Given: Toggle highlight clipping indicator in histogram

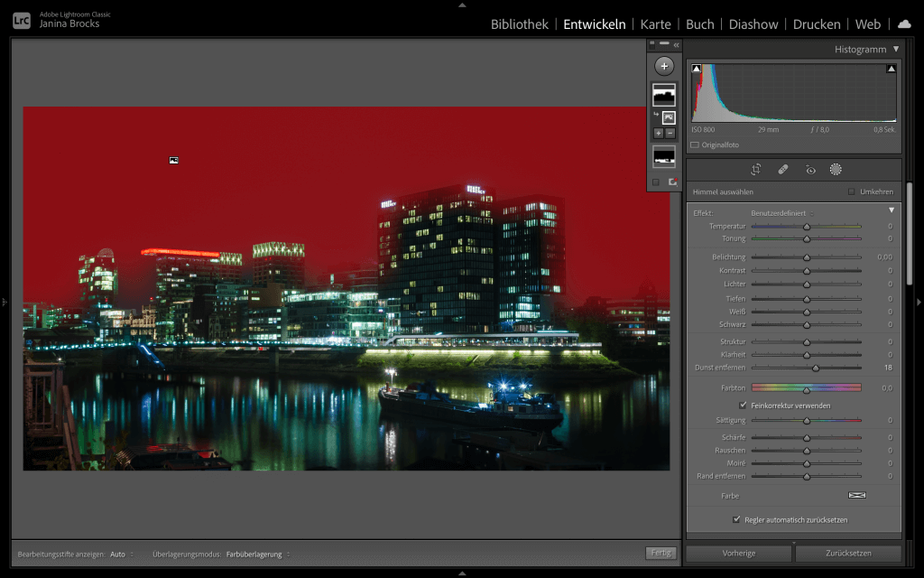Looking at the screenshot, I should (x=891, y=69).
